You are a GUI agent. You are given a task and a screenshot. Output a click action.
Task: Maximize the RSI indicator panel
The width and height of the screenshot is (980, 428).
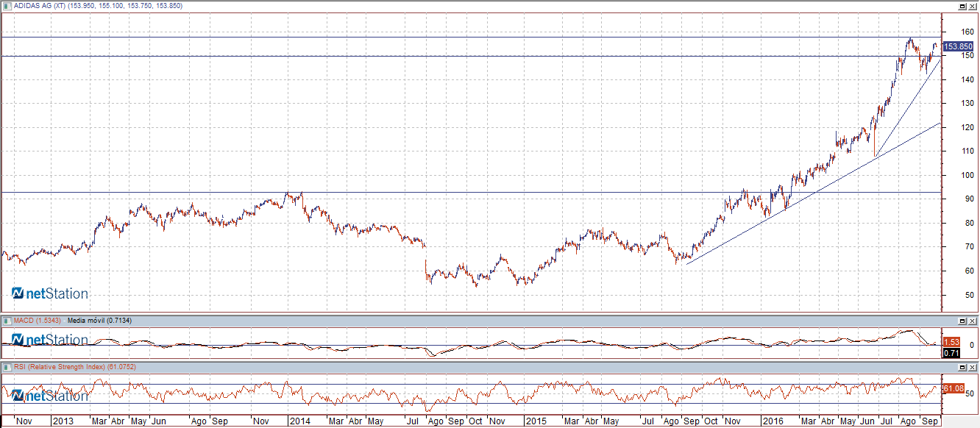coord(962,366)
